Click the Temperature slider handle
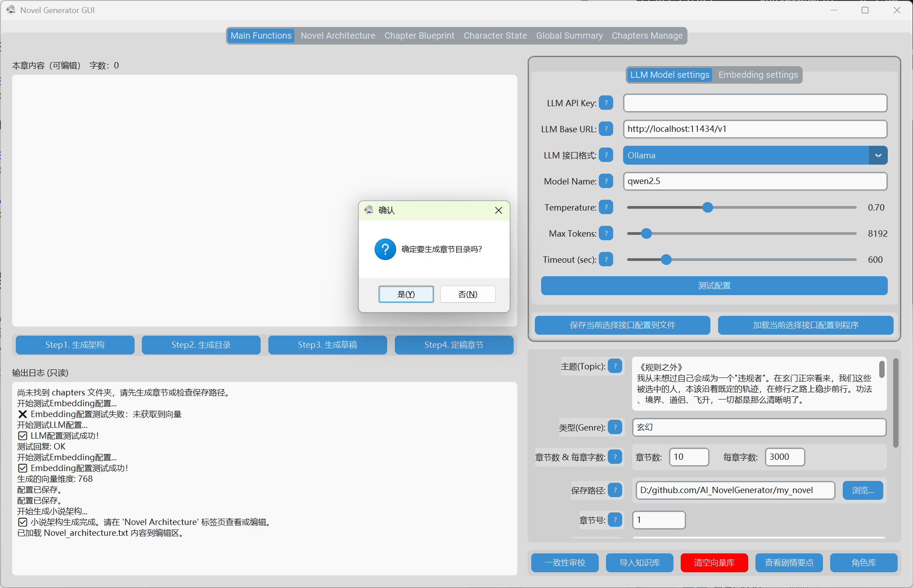This screenshot has width=913, height=588. (x=708, y=207)
